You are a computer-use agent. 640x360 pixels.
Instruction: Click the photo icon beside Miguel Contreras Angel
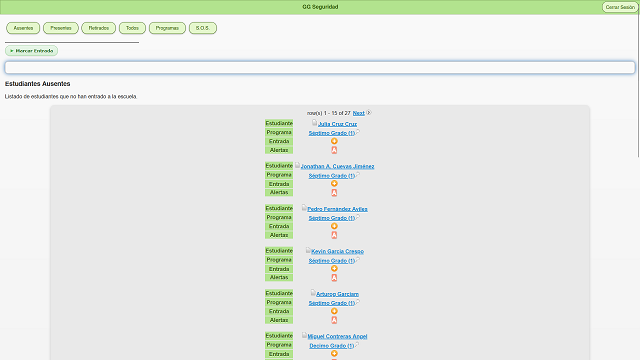pyautogui.click(x=304, y=335)
